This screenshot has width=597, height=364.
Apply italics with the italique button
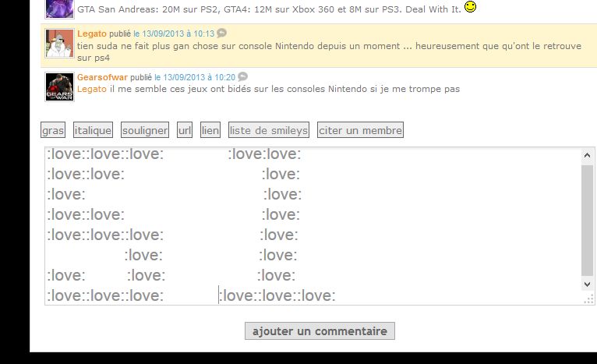tap(93, 130)
